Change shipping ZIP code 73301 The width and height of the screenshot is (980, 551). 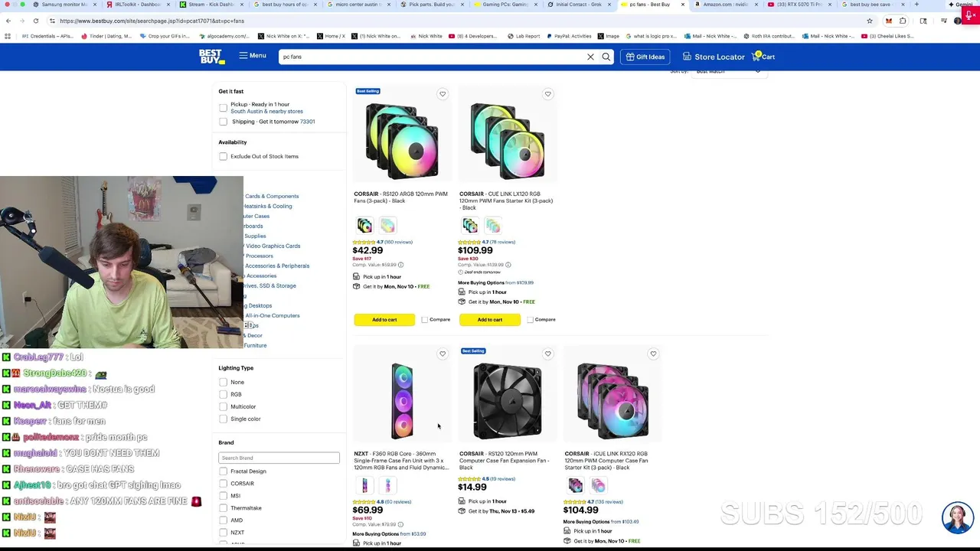click(x=307, y=122)
